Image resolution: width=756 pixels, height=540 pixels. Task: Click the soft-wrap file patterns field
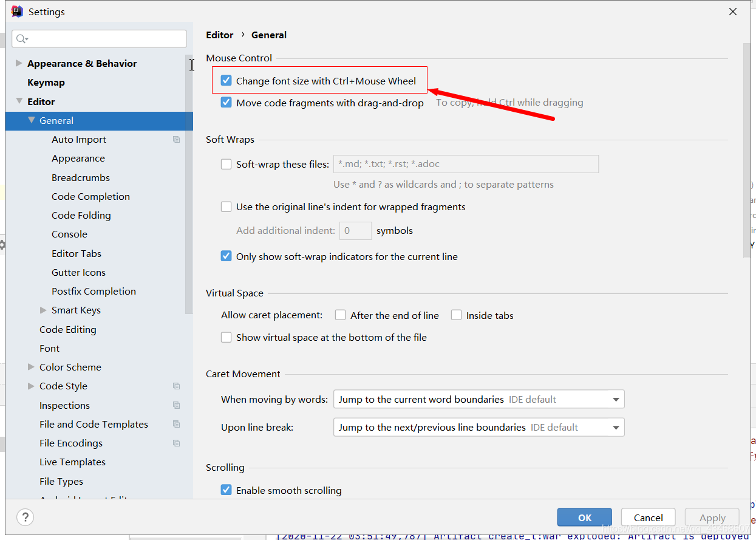(x=466, y=164)
